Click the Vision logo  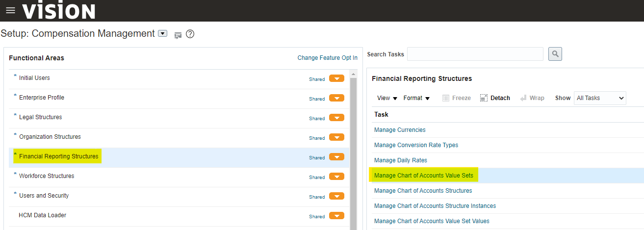(x=59, y=10)
